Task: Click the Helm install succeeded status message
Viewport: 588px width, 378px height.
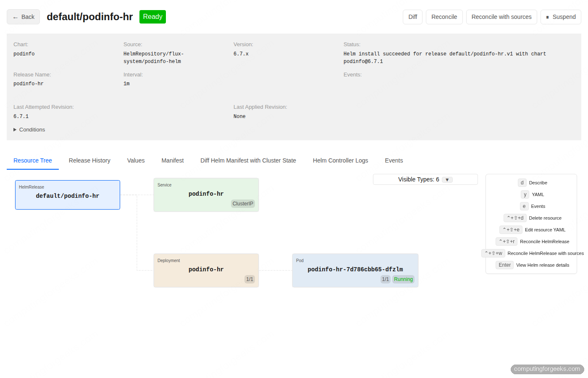Action: pyautogui.click(x=445, y=58)
